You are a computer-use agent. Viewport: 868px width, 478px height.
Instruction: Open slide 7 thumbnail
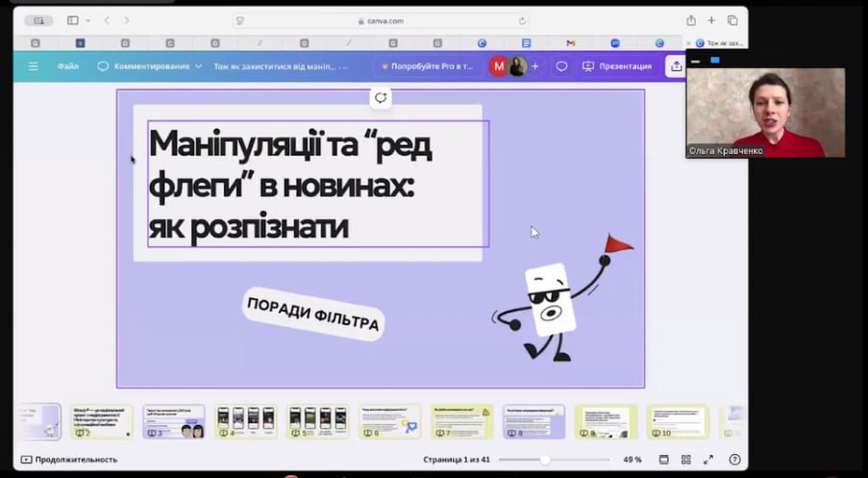click(461, 421)
